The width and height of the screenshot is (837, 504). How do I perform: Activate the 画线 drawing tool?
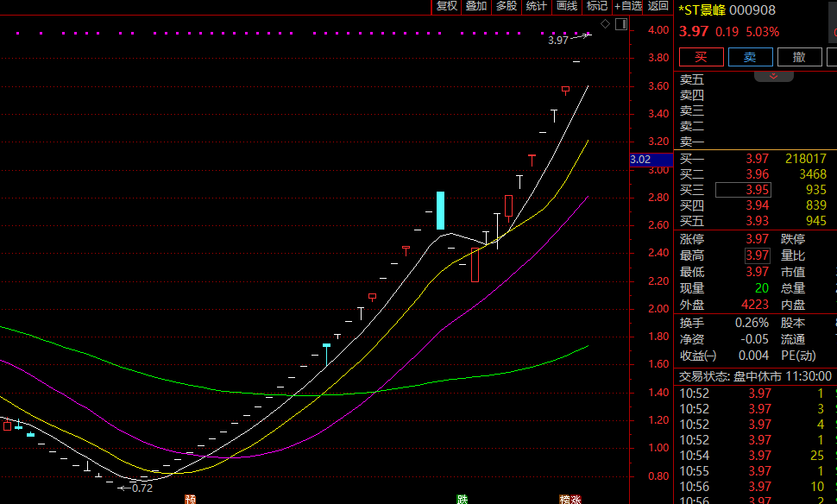click(x=567, y=7)
